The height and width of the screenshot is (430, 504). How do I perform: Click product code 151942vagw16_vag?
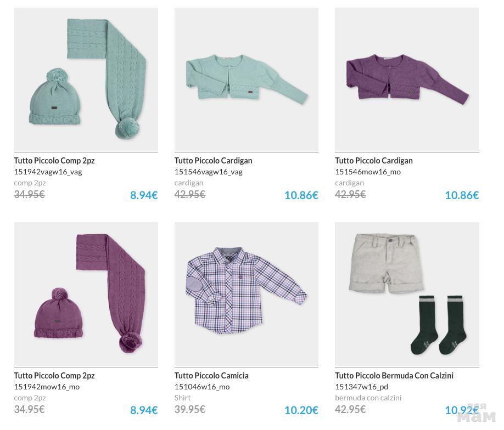tap(48, 172)
